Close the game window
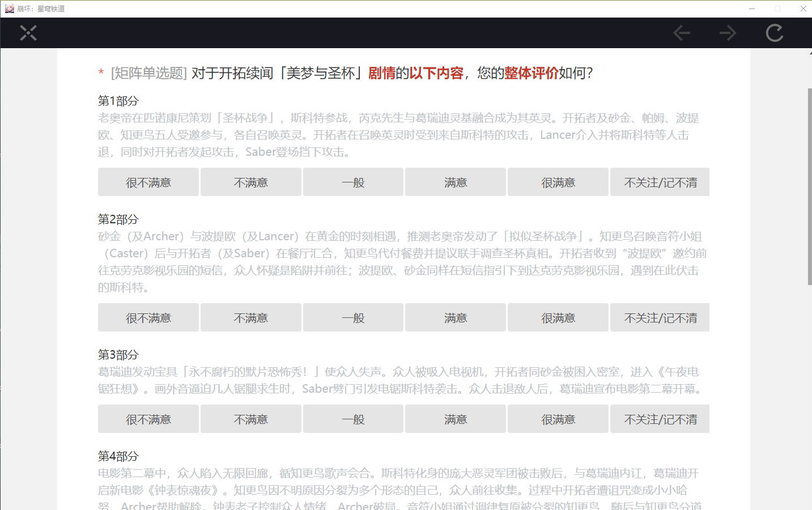Viewport: 812px width, 510px height. [803, 8]
